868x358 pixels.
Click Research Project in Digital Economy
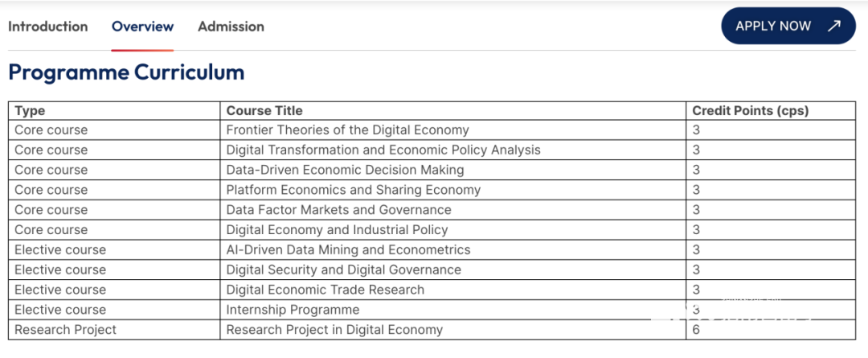tap(334, 330)
